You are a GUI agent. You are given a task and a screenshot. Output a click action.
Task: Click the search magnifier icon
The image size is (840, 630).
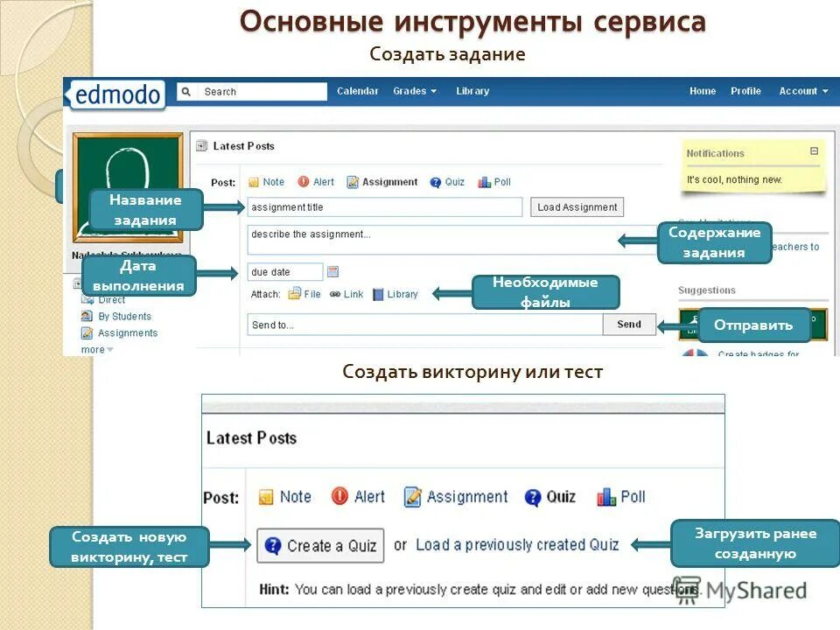click(185, 92)
